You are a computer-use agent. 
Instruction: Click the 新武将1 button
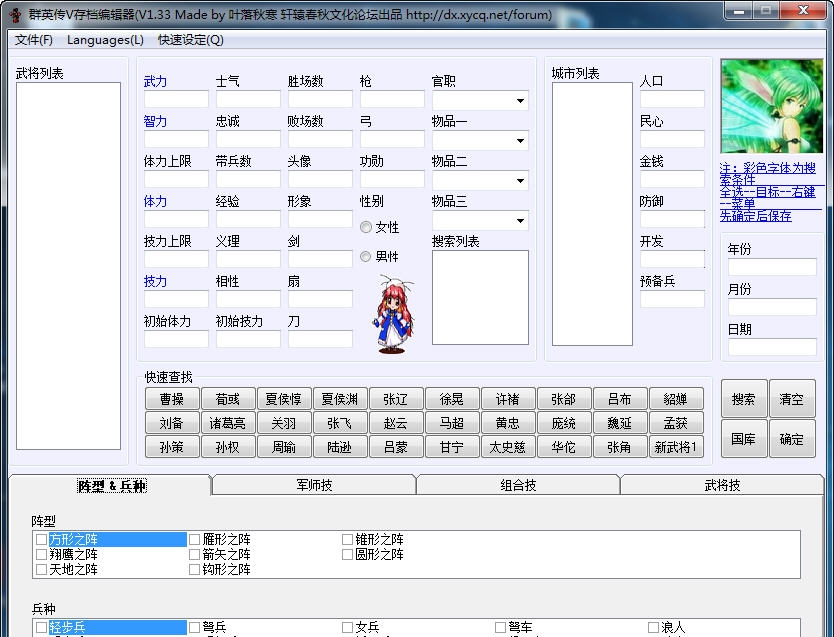[x=676, y=448]
